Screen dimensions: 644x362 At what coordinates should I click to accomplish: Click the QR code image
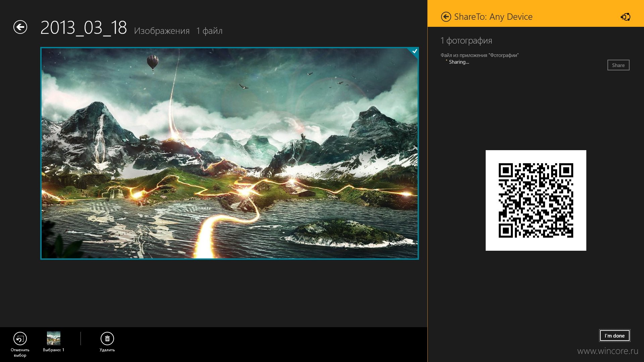[x=536, y=200]
